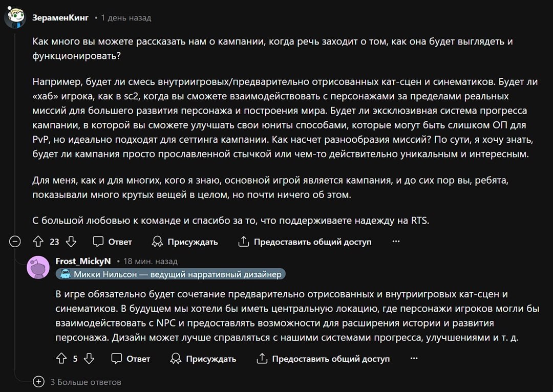Downvote Frost_MickyN's reply

click(x=89, y=359)
